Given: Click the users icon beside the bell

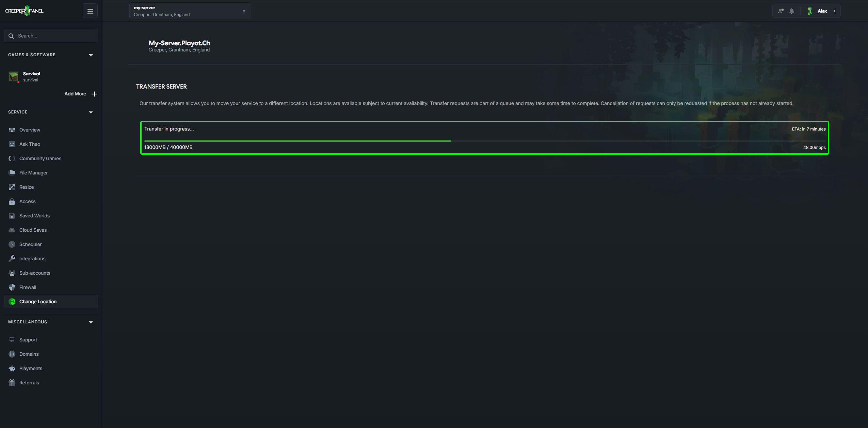Looking at the screenshot, I should [781, 11].
